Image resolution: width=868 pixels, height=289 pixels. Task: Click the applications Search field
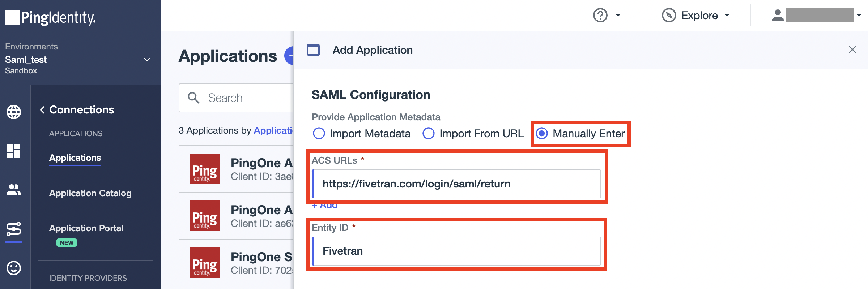pos(236,98)
